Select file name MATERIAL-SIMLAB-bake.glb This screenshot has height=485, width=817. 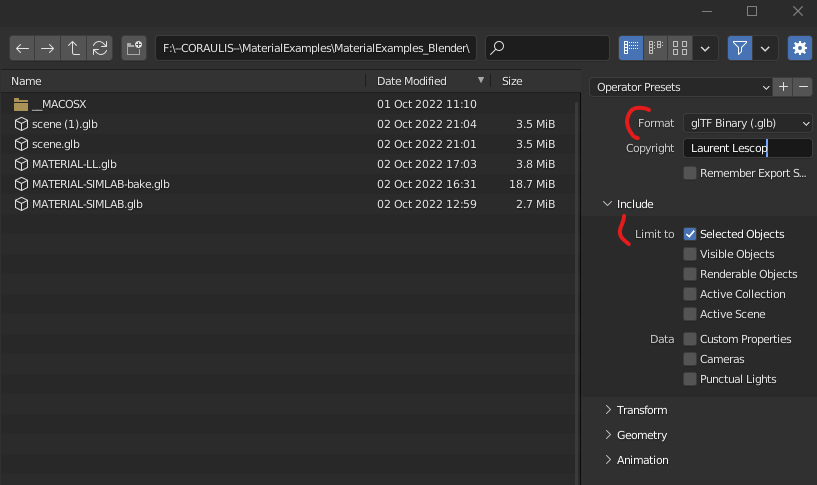point(101,184)
